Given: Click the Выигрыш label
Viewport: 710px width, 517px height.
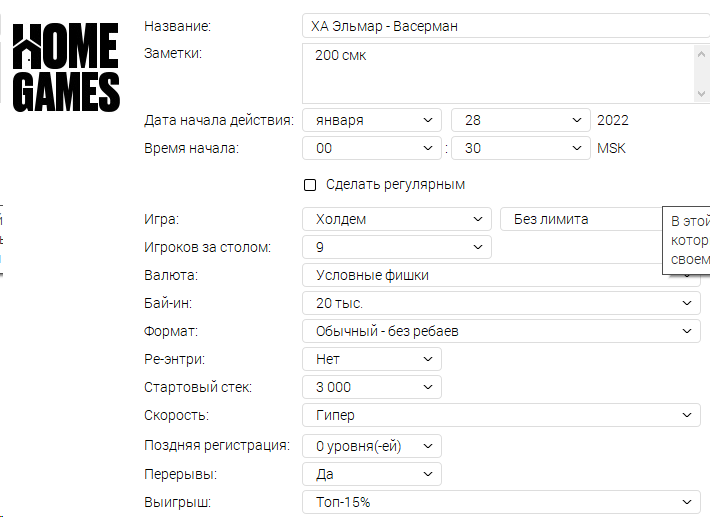Looking at the screenshot, I should click(177, 503).
